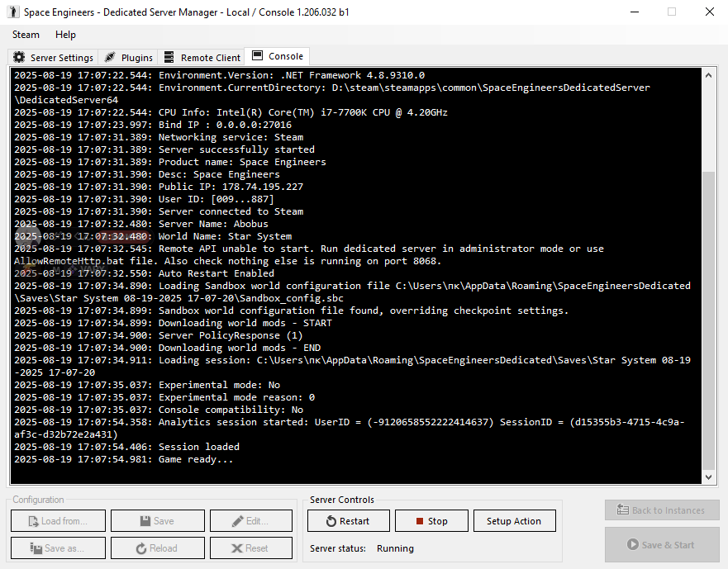728x569 pixels.
Task: Click the console scrollbar up arrow
Action: (x=708, y=76)
